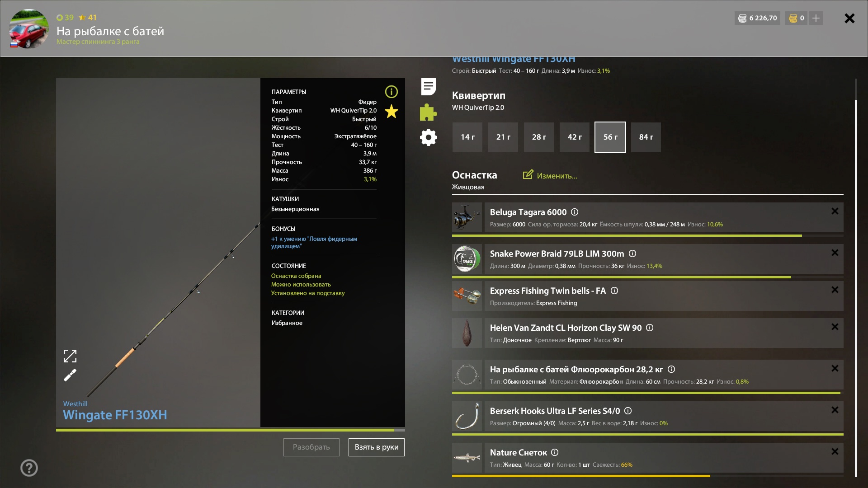
Task: Click the Разобрать button
Action: [311, 447]
